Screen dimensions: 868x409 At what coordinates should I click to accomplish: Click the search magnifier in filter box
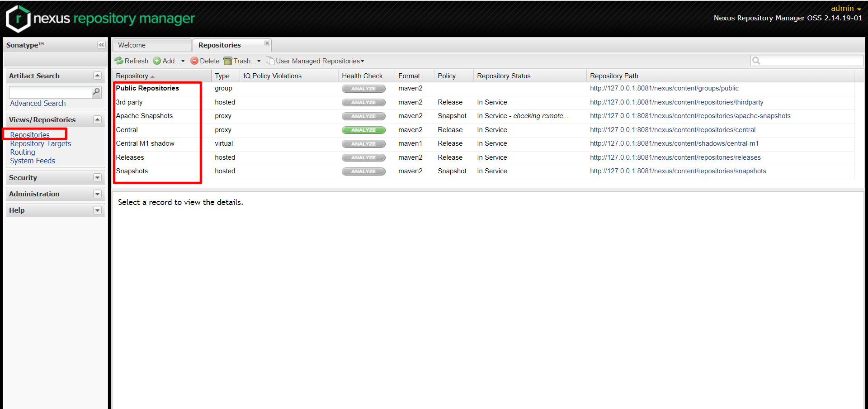(756, 61)
